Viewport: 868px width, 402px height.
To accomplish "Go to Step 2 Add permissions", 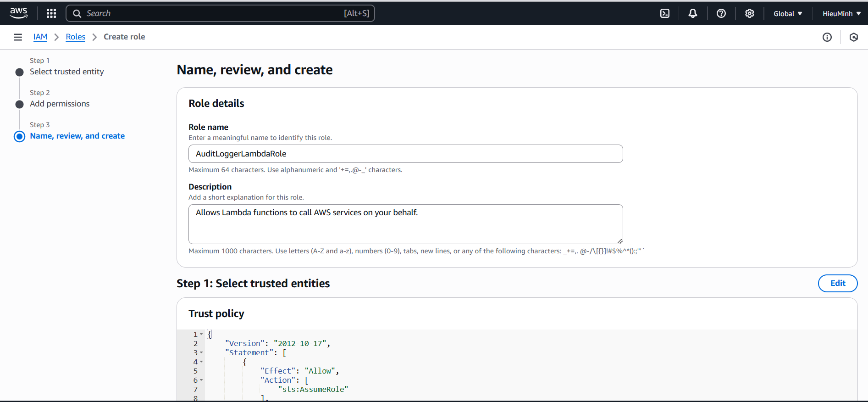I will click(x=60, y=104).
